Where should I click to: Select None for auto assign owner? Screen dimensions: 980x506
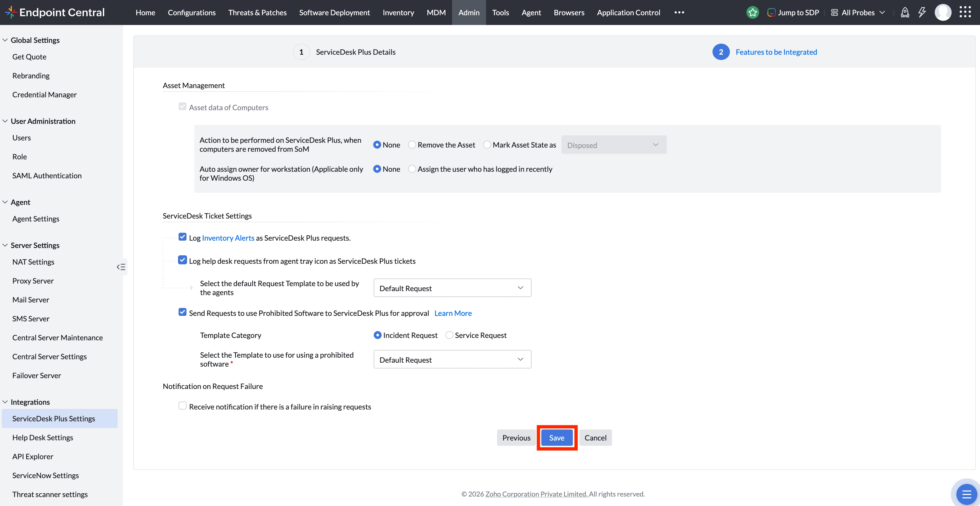click(x=377, y=169)
